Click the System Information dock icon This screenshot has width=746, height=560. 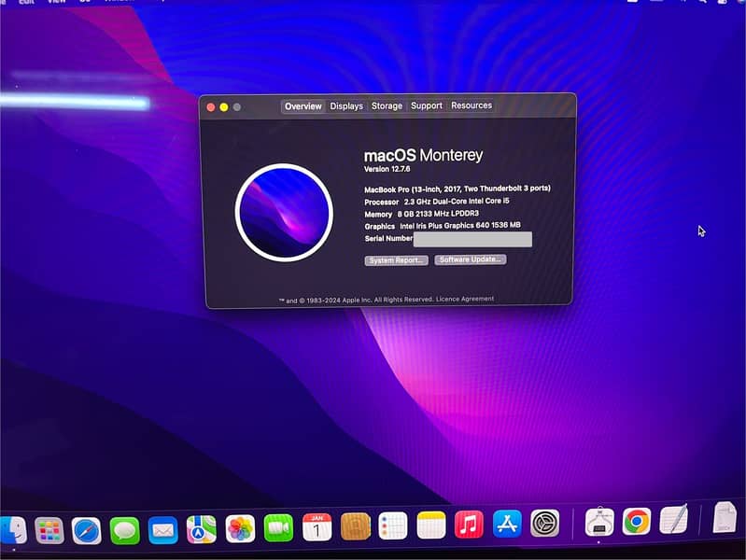pos(599,522)
